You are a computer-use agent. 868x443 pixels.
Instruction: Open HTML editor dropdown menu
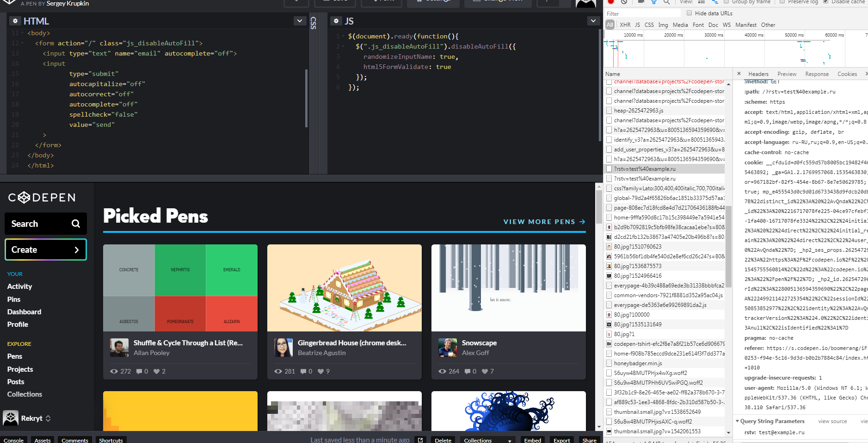click(x=300, y=21)
